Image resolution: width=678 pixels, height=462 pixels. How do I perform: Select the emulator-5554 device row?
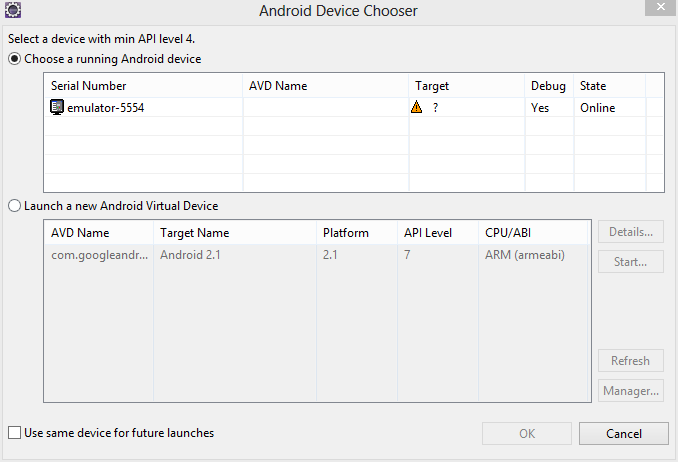click(354, 107)
